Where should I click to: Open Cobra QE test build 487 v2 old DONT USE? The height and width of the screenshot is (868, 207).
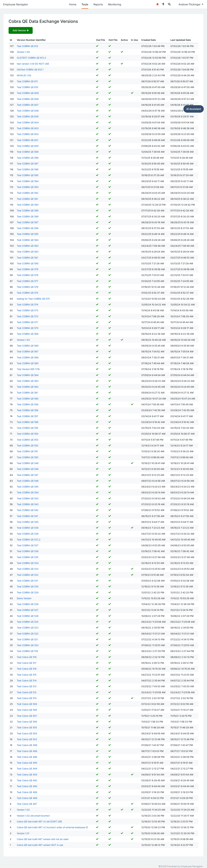39,821
